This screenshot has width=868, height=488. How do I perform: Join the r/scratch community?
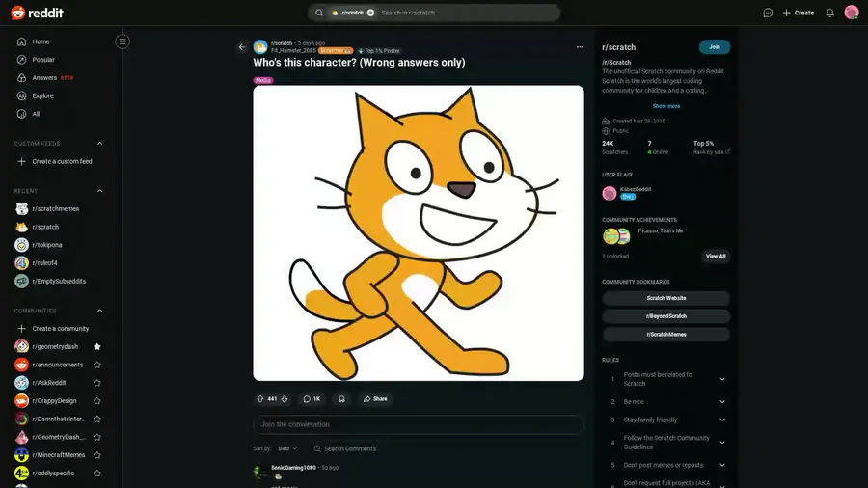pyautogui.click(x=714, y=47)
